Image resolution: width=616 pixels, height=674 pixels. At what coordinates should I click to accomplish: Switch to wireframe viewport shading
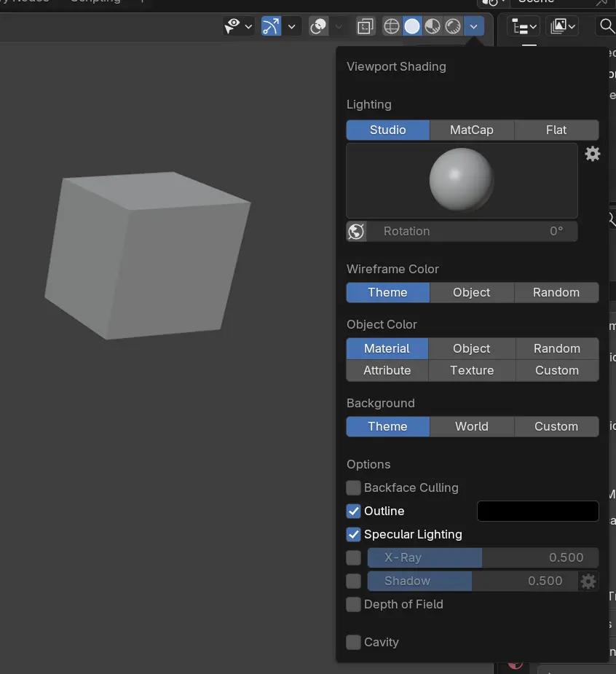coord(392,27)
